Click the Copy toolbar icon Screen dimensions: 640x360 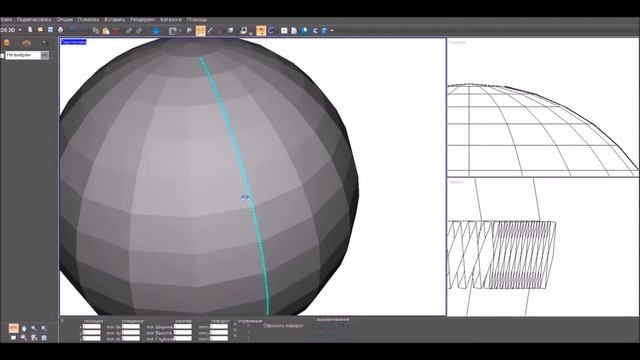tap(96, 31)
